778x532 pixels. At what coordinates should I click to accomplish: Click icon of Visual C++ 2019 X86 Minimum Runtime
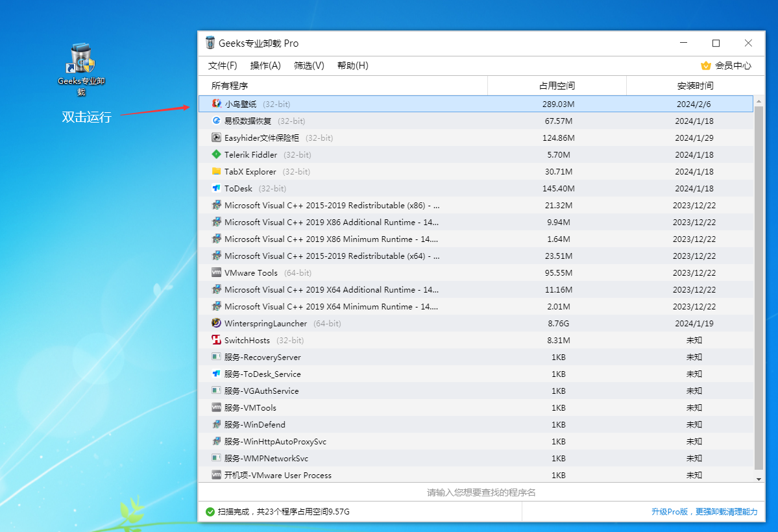(x=216, y=239)
